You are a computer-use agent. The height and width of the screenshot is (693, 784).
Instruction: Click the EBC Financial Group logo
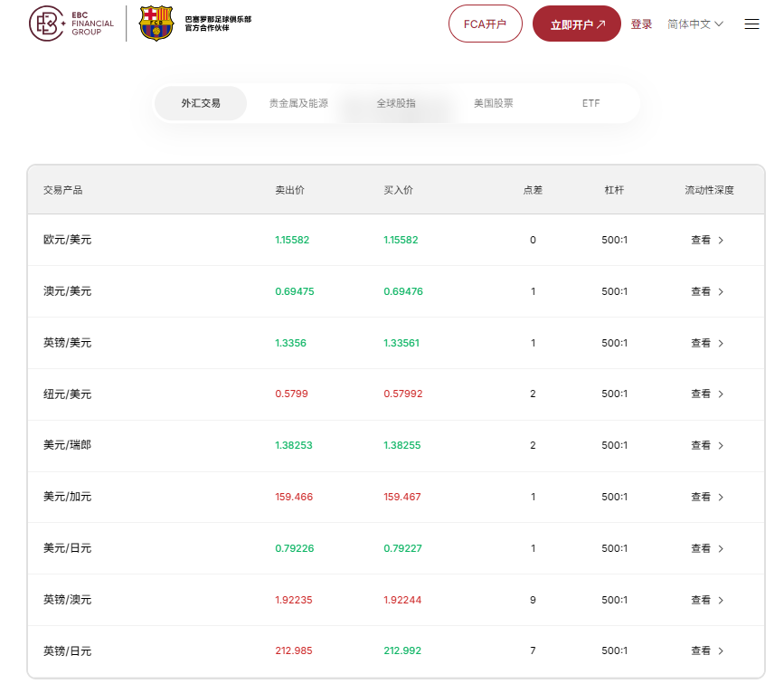point(71,24)
